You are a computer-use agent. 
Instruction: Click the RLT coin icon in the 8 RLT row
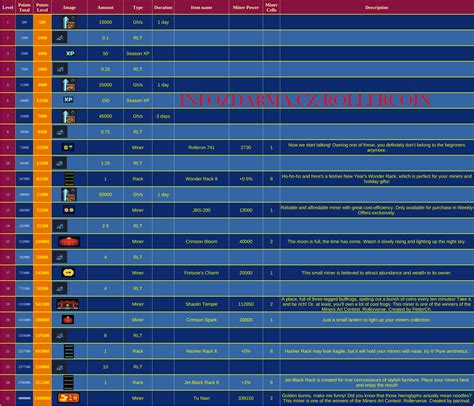[60, 335]
